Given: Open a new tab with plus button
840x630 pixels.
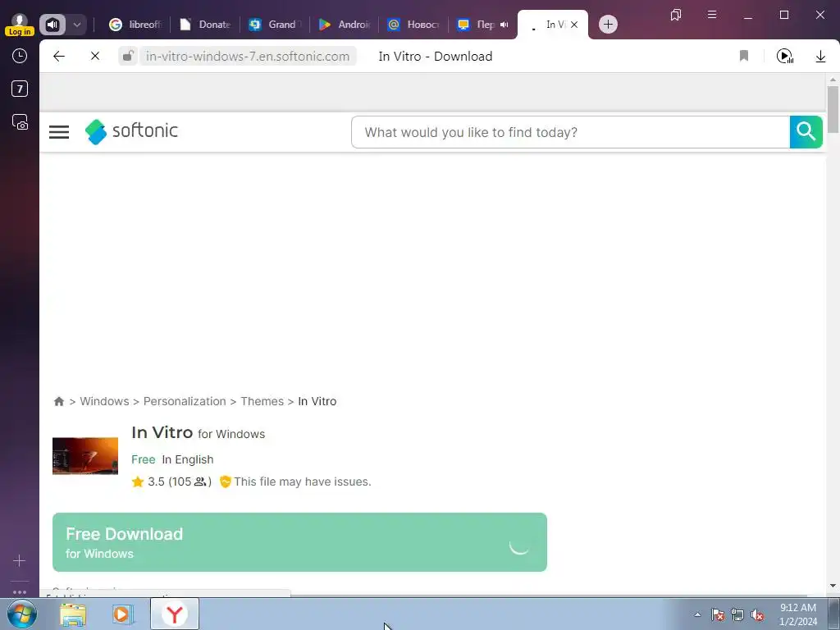Looking at the screenshot, I should click(608, 24).
